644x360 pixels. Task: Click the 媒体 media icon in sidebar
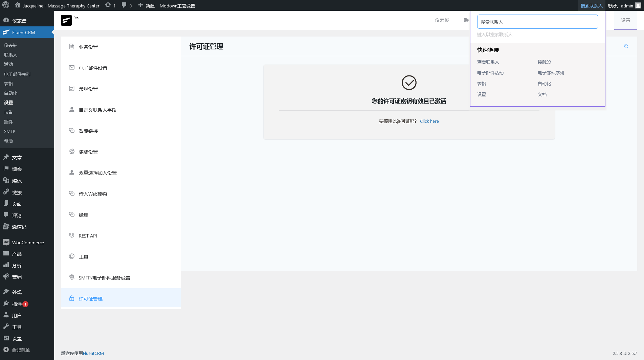pos(6,180)
